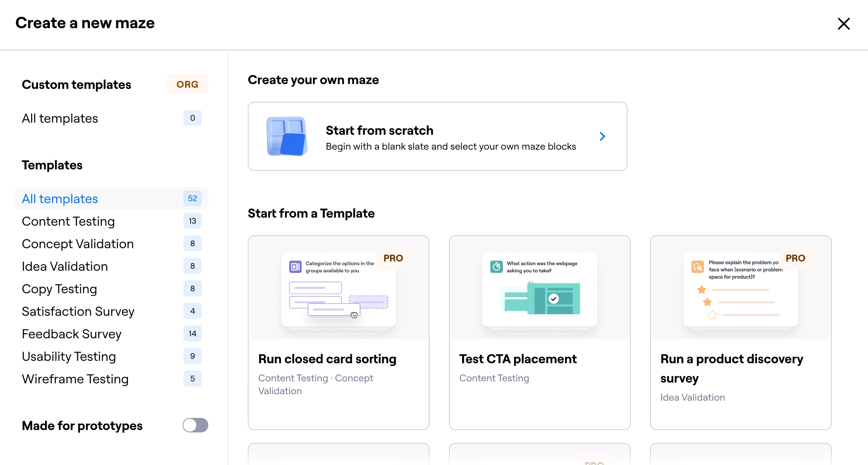Select All templates under Custom templates
This screenshot has width=868, height=465.
(60, 118)
